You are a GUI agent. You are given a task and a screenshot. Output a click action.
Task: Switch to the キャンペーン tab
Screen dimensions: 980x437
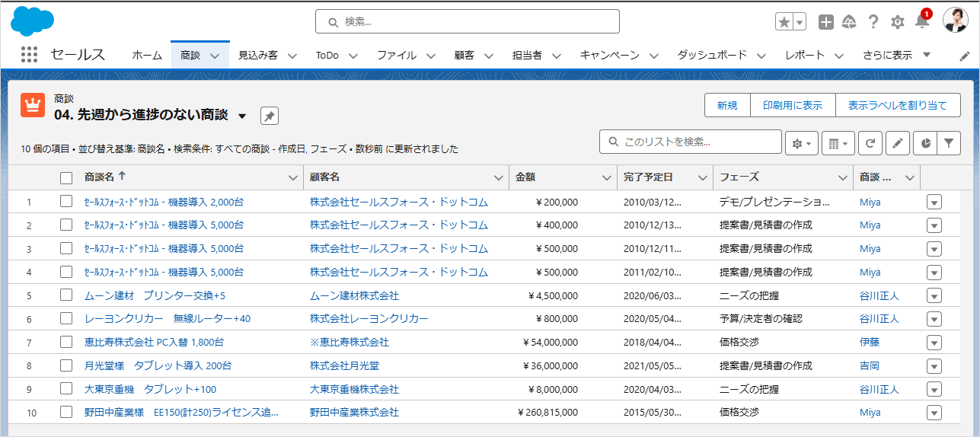pos(609,55)
